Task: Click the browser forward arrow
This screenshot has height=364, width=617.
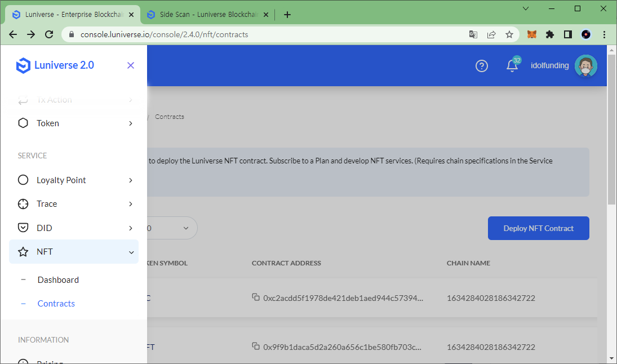Action: point(31,34)
